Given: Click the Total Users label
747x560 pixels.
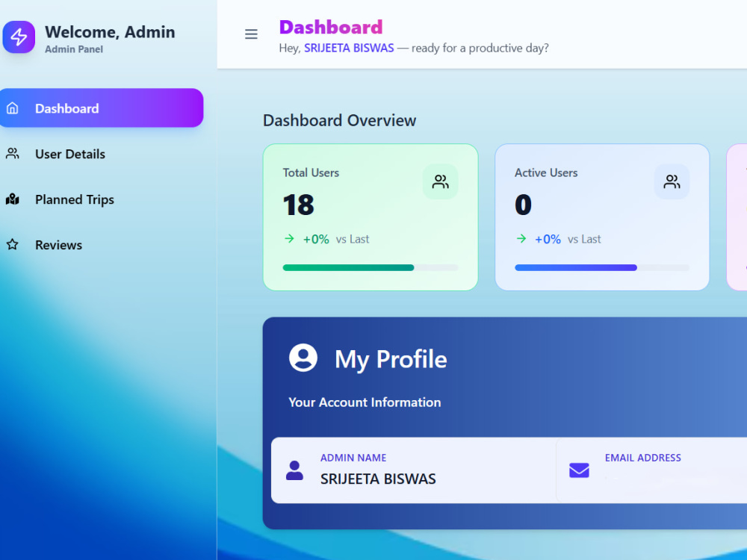Looking at the screenshot, I should [311, 173].
